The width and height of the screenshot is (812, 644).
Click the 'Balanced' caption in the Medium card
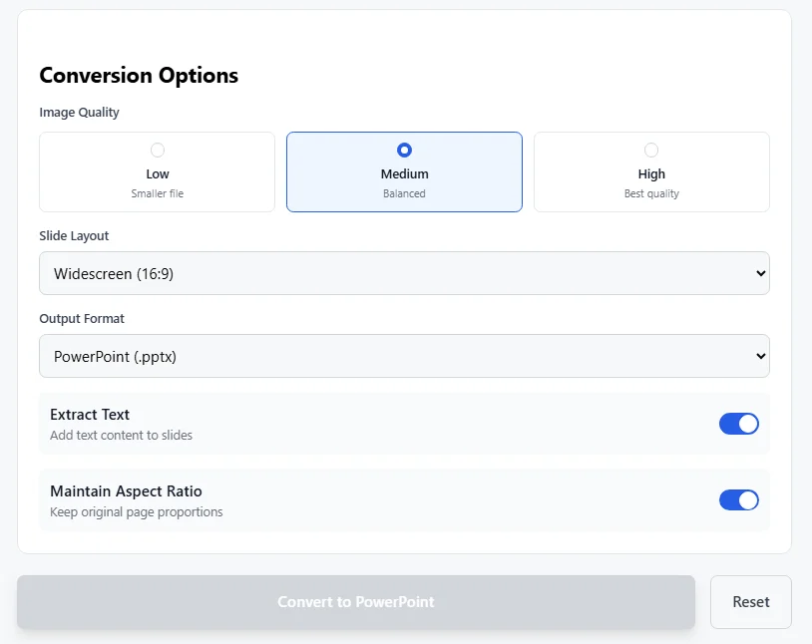click(x=404, y=193)
